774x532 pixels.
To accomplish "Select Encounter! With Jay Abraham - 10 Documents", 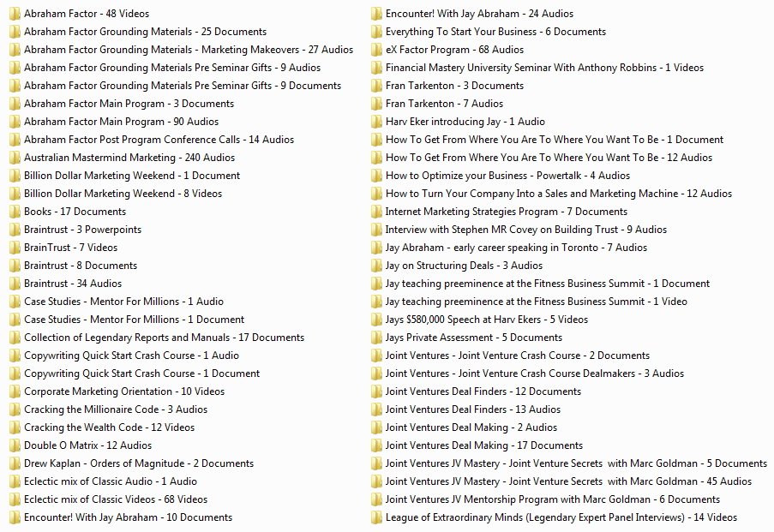I will [x=128, y=517].
